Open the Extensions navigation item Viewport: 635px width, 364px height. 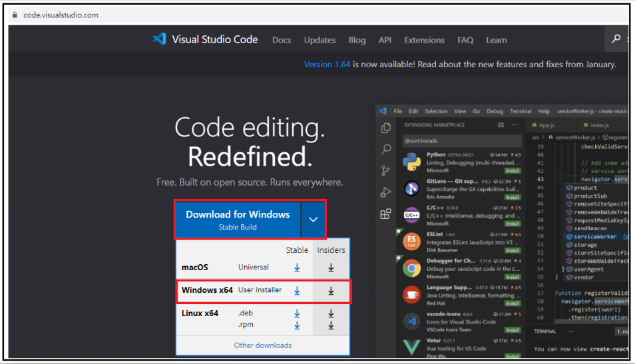(424, 40)
